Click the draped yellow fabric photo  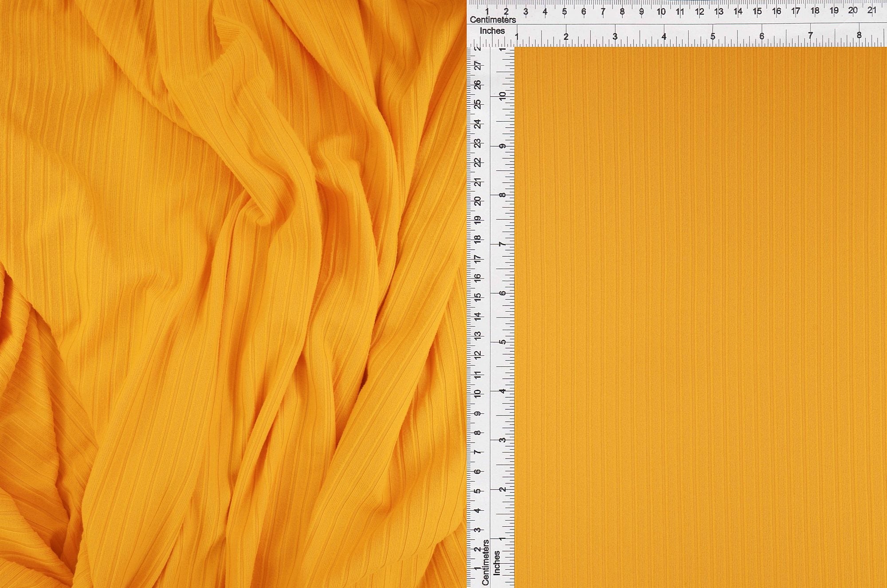click(231, 293)
